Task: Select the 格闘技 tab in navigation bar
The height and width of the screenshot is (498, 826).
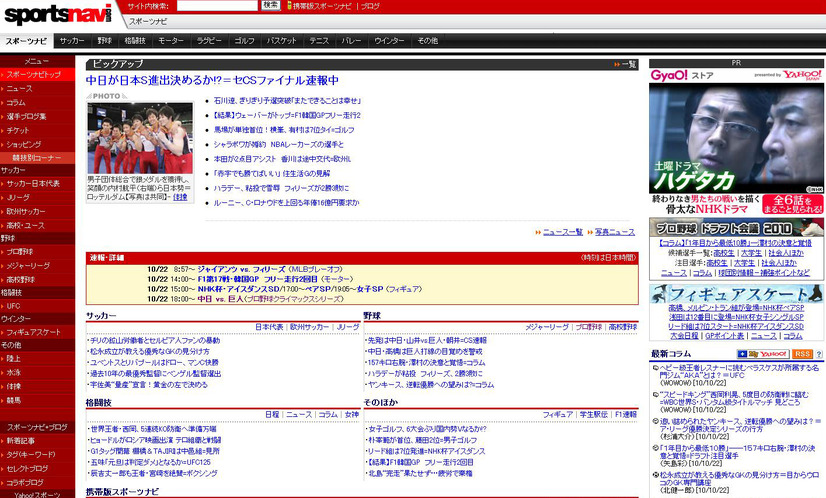Action: click(x=135, y=41)
